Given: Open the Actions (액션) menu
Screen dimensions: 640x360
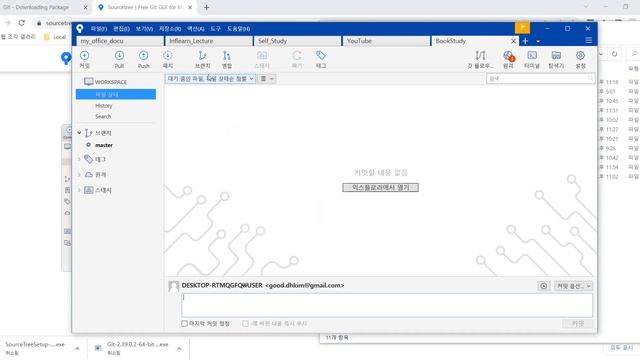Looking at the screenshot, I should (x=196, y=29).
